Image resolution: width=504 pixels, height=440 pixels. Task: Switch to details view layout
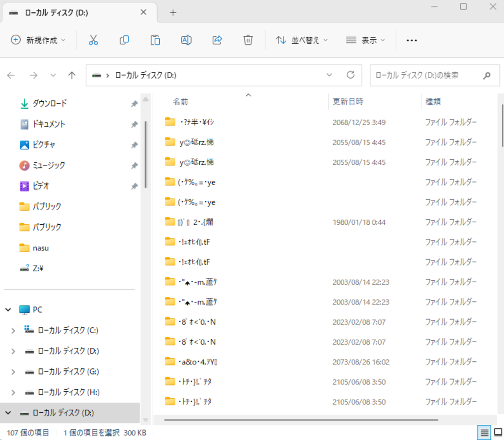pos(484,432)
